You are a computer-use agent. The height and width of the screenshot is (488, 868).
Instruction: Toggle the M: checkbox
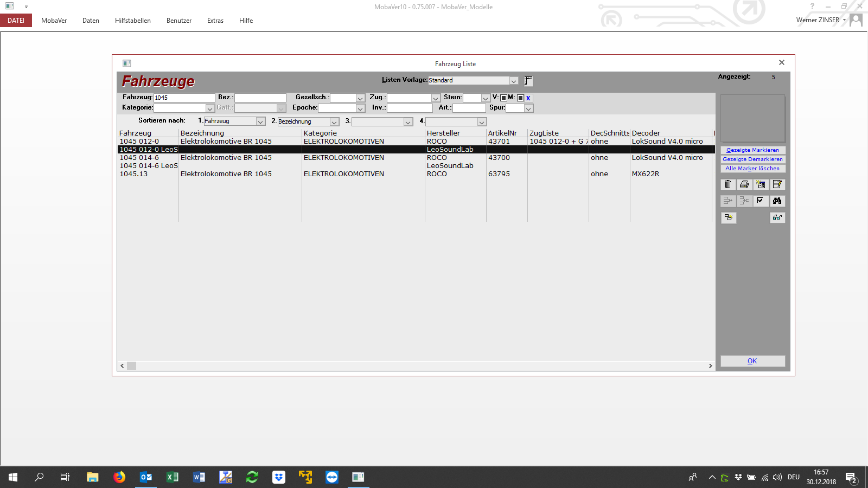[x=520, y=98]
